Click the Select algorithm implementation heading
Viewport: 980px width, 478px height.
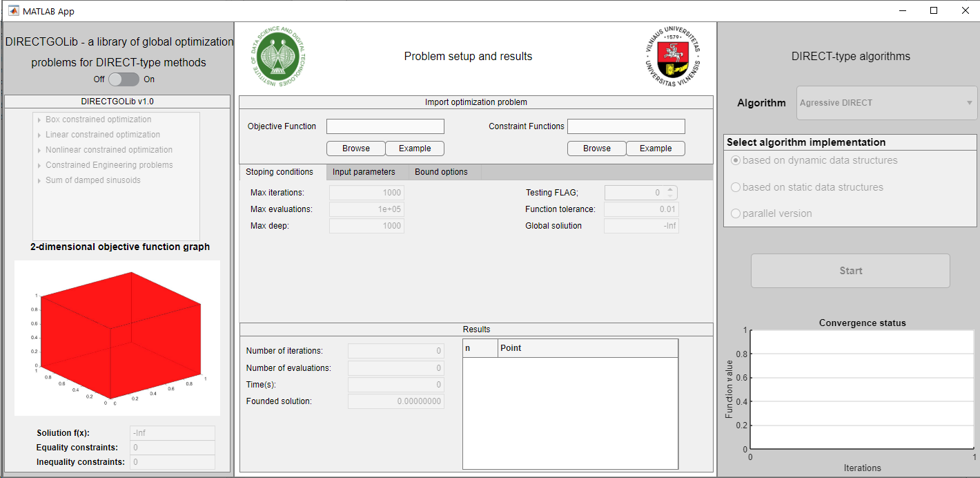click(x=806, y=142)
